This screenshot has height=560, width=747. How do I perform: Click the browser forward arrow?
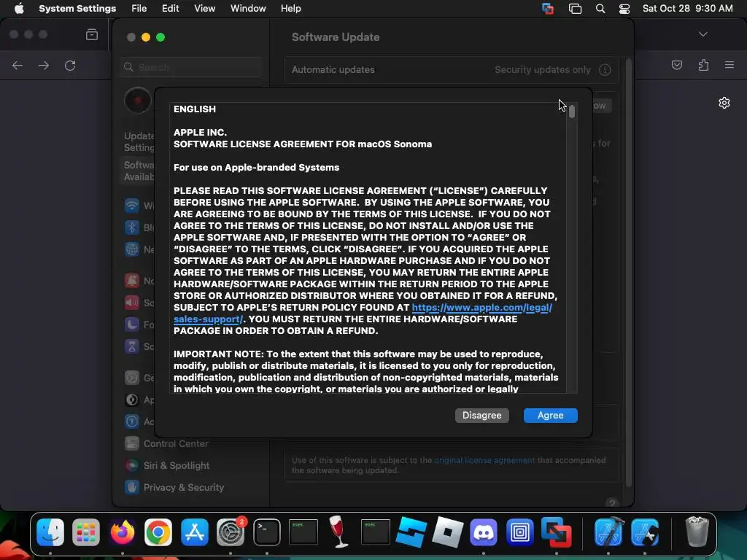coord(44,65)
